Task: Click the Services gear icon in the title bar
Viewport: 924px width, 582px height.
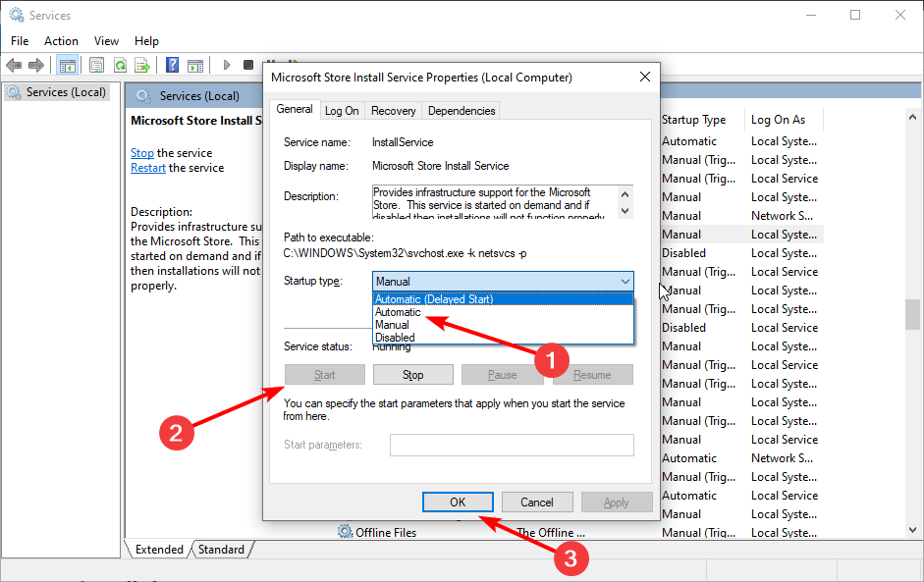Action: tap(16, 15)
